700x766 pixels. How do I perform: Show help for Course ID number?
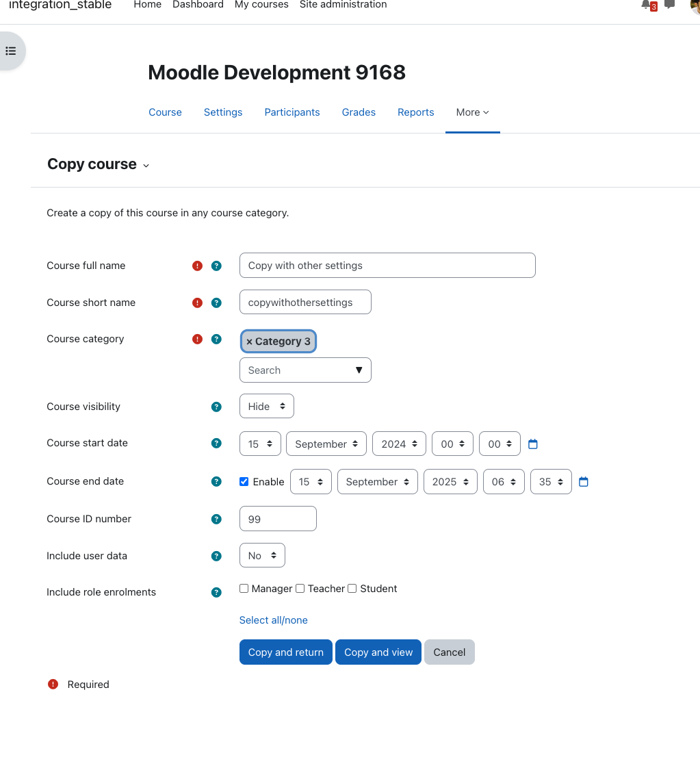click(x=216, y=520)
